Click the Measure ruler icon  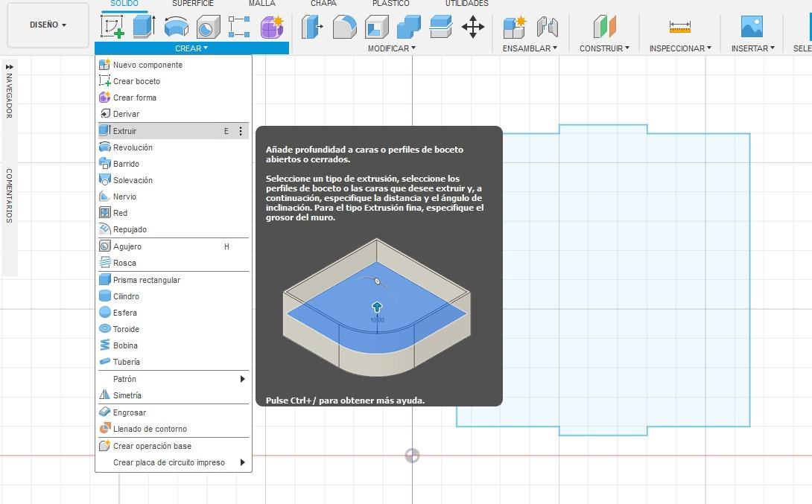coord(680,26)
